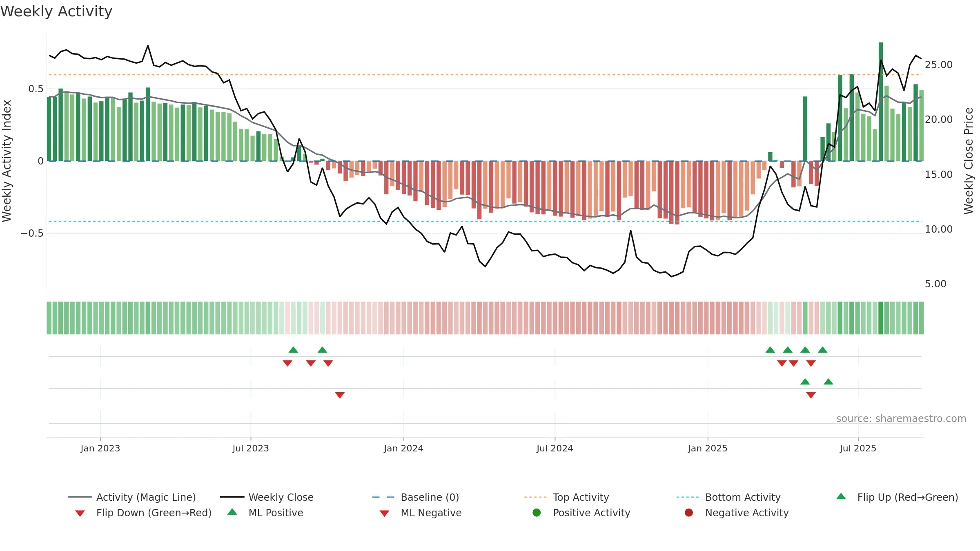The height and width of the screenshot is (551, 980).
Task: Click the Jul 2023 axis label
Action: (x=251, y=448)
